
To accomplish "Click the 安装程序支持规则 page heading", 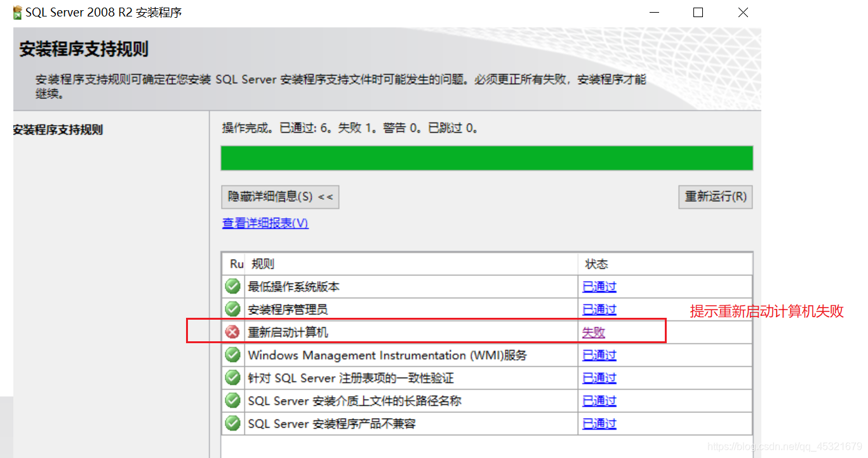I will [x=84, y=49].
